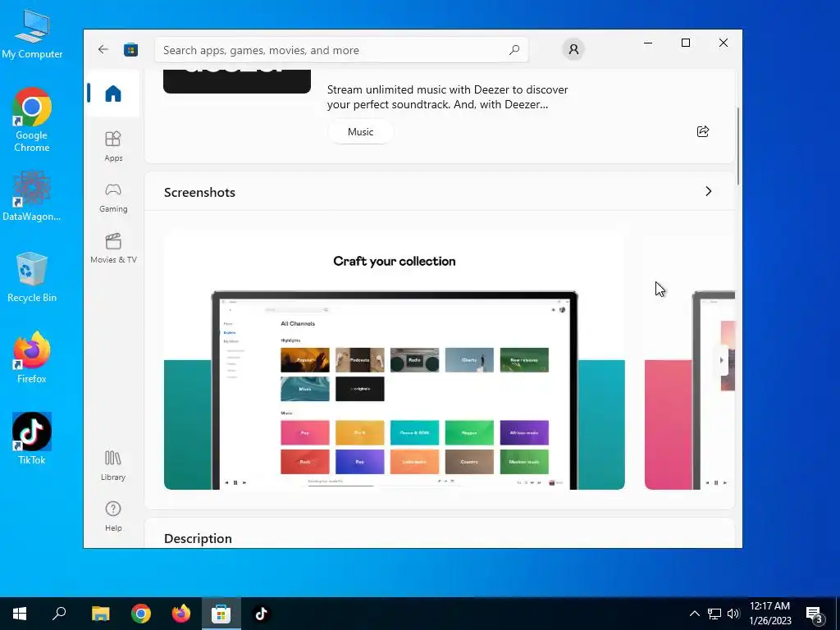The image size is (840, 630).
Task: Open Firefox desktop shortcut
Action: pos(32,358)
